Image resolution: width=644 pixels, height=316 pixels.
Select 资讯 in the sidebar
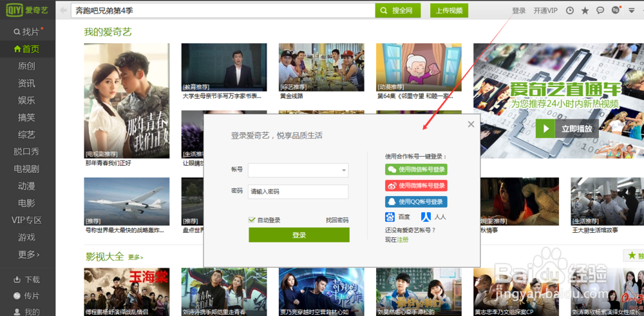click(x=28, y=83)
